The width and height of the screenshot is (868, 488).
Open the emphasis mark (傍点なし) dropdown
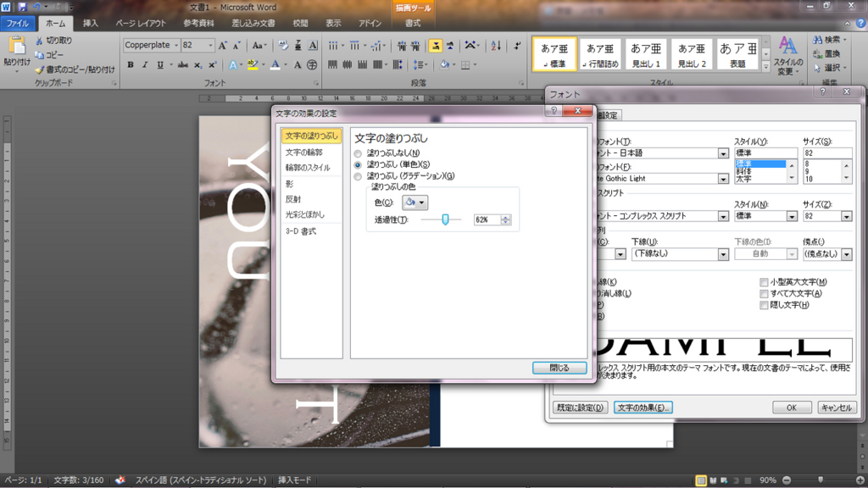pyautogui.click(x=847, y=254)
